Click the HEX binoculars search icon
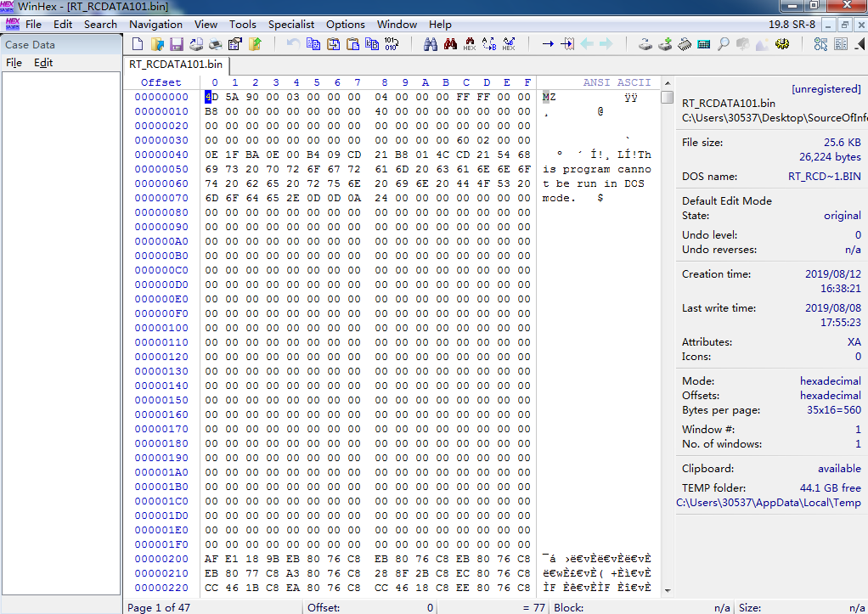This screenshot has height=614, width=868. [x=470, y=44]
